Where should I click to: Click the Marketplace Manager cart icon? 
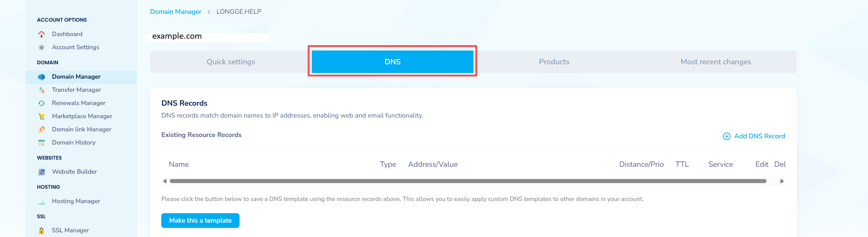(41, 116)
